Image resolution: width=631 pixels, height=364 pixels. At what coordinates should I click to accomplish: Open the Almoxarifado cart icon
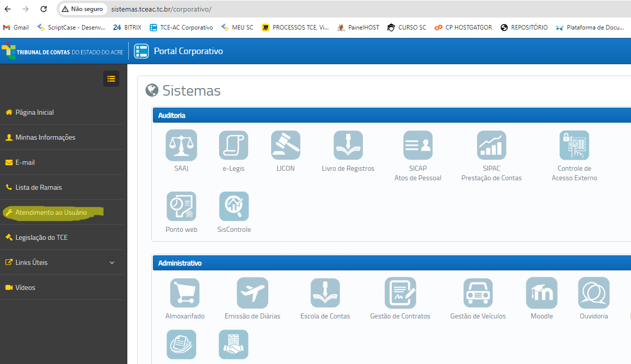tap(185, 293)
